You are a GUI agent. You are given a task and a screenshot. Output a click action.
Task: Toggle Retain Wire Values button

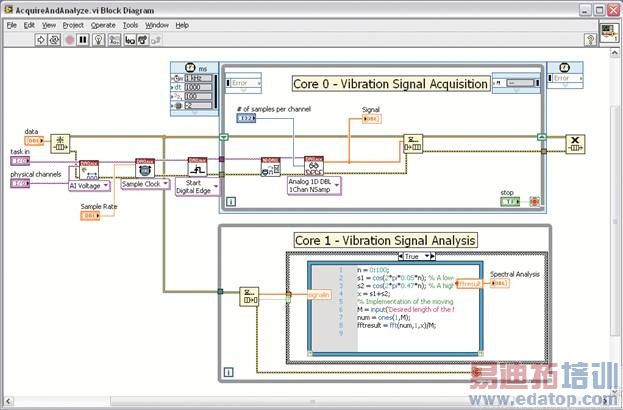click(x=114, y=40)
